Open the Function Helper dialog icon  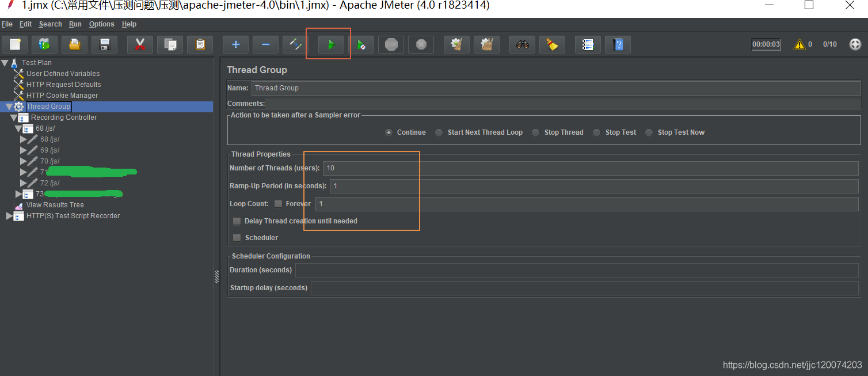pos(588,44)
